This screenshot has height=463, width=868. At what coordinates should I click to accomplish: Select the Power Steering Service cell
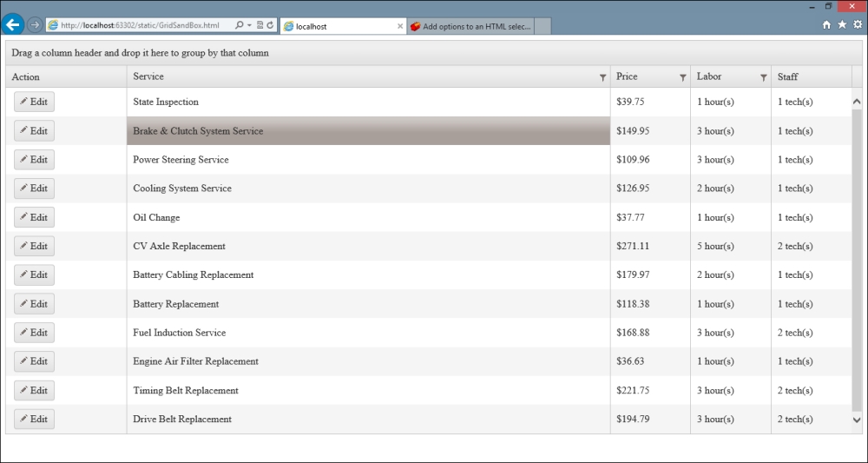(369, 160)
